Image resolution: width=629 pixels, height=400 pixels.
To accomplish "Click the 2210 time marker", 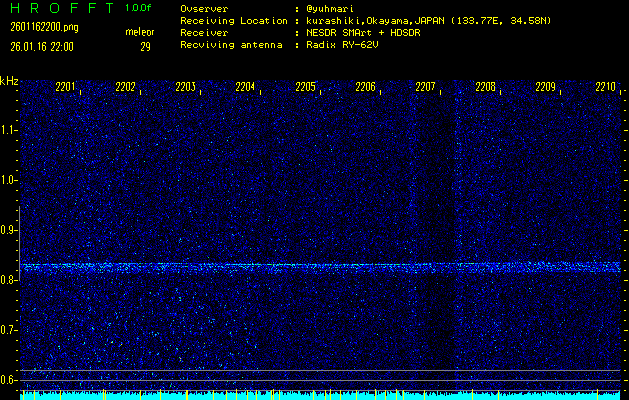I will click(605, 87).
